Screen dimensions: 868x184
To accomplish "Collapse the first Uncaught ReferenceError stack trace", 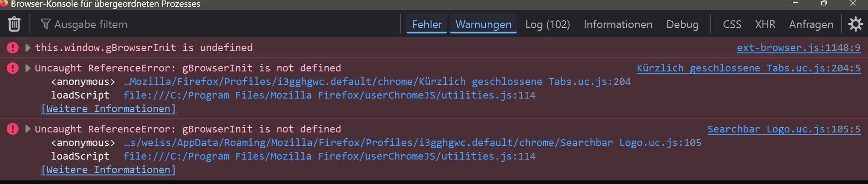I will (x=28, y=68).
